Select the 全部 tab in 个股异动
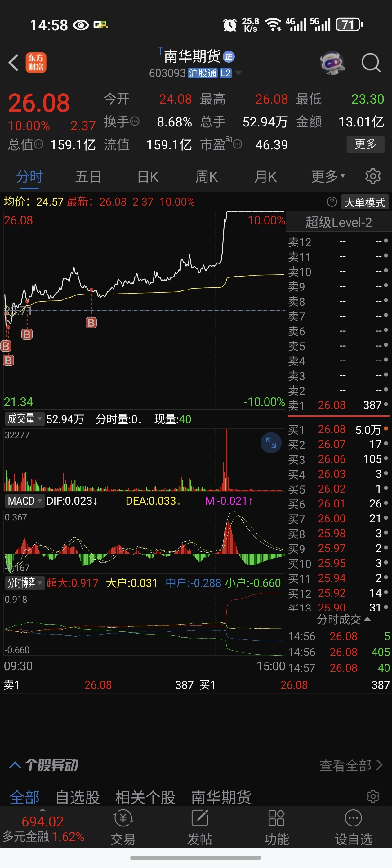The height and width of the screenshot is (868, 392). coord(24,797)
